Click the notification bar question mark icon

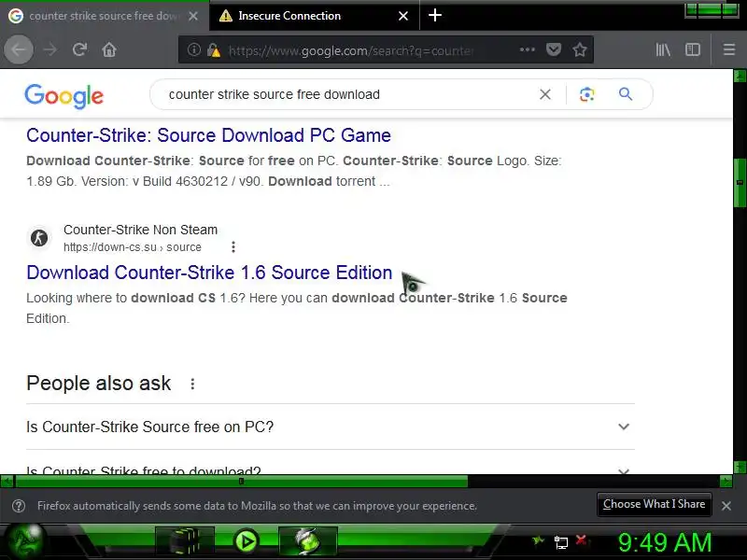(19, 506)
